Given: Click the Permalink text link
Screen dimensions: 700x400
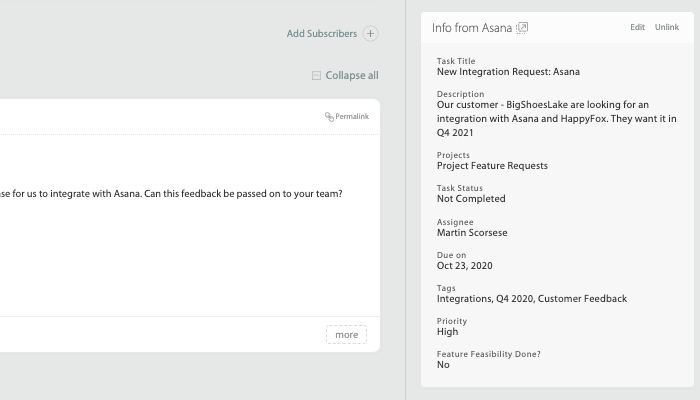Looking at the screenshot, I should 352,117.
